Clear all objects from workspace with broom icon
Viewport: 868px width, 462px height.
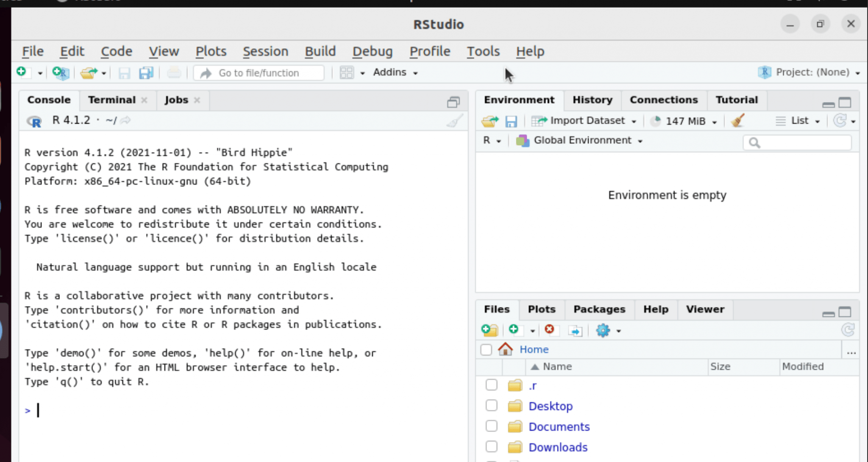coord(738,120)
